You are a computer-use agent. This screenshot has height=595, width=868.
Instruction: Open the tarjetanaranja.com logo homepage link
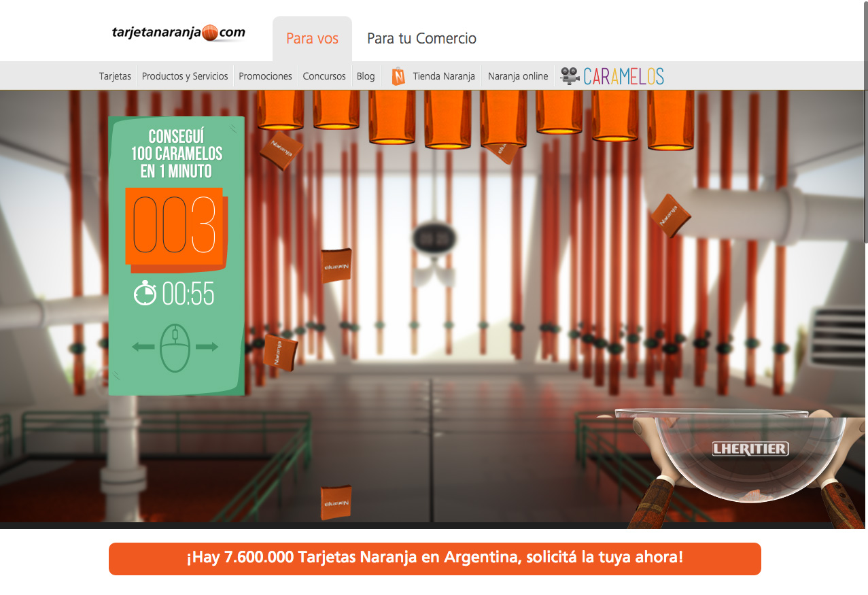point(178,33)
